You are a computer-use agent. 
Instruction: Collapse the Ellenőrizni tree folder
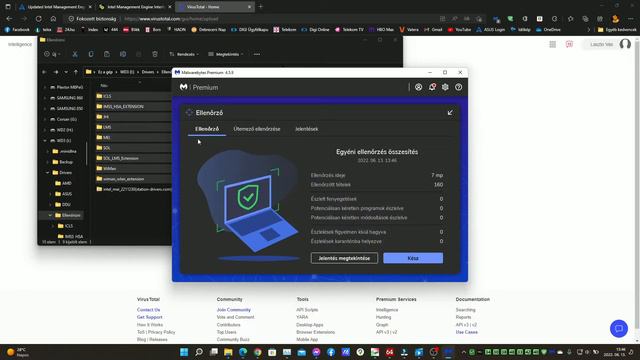[50, 215]
